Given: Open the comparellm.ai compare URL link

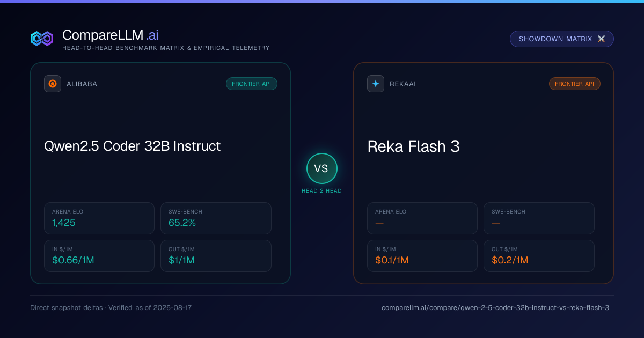Looking at the screenshot, I should (495, 308).
